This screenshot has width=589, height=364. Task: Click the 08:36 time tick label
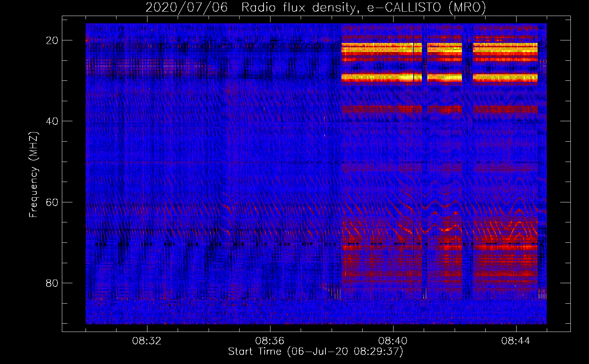pos(270,341)
